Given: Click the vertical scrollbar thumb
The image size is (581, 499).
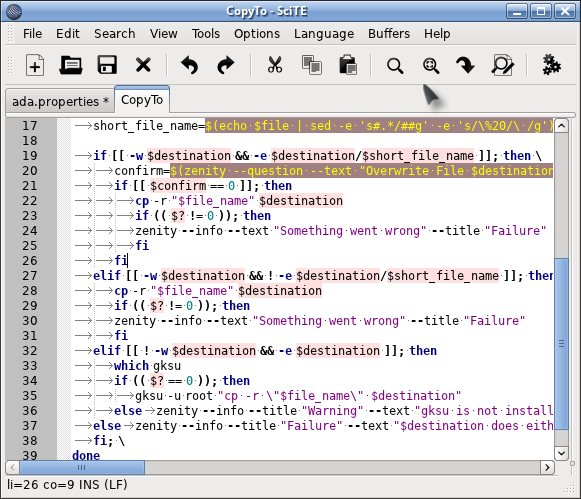Looking at the screenshot, I should (x=561, y=343).
